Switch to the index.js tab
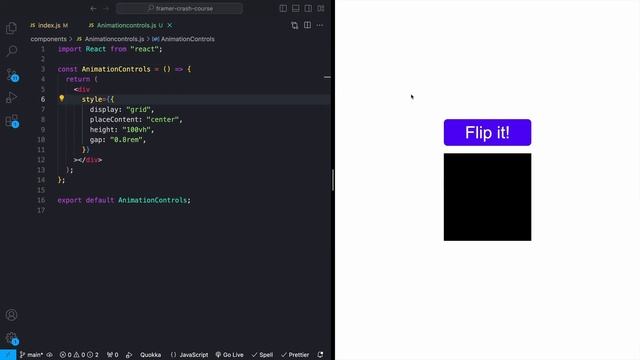640x360 pixels. click(49, 25)
